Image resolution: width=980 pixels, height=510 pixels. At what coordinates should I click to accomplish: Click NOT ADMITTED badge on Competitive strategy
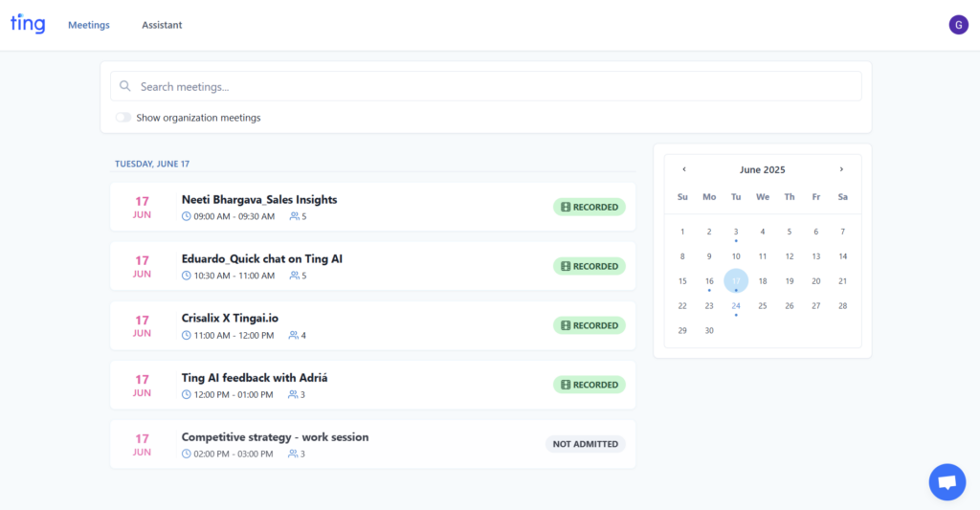585,444
